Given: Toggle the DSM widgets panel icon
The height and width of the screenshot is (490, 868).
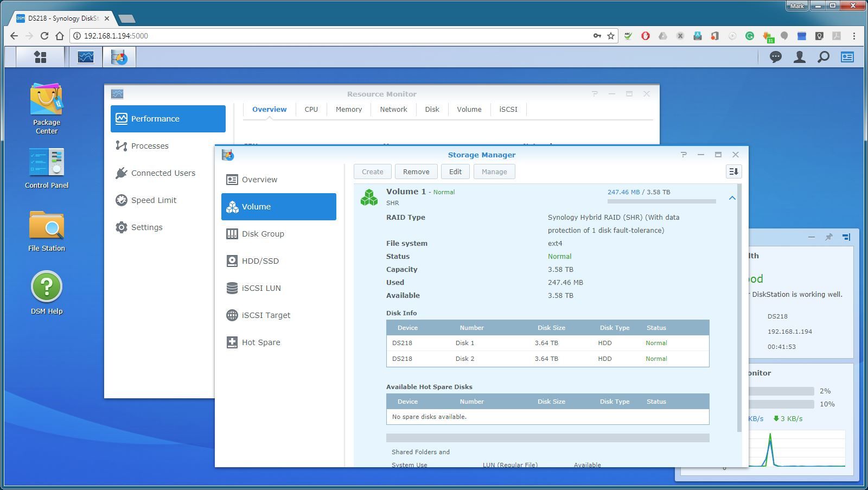Looking at the screenshot, I should tap(847, 57).
